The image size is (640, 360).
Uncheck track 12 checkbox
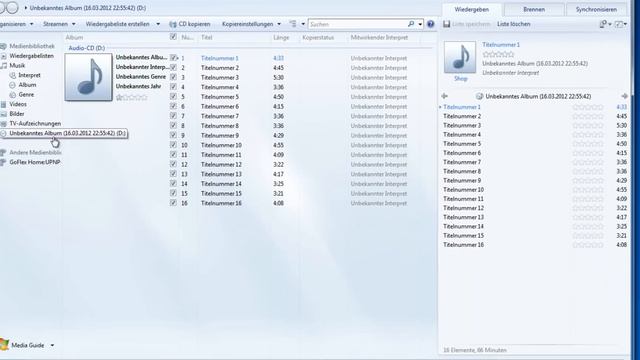173,164
